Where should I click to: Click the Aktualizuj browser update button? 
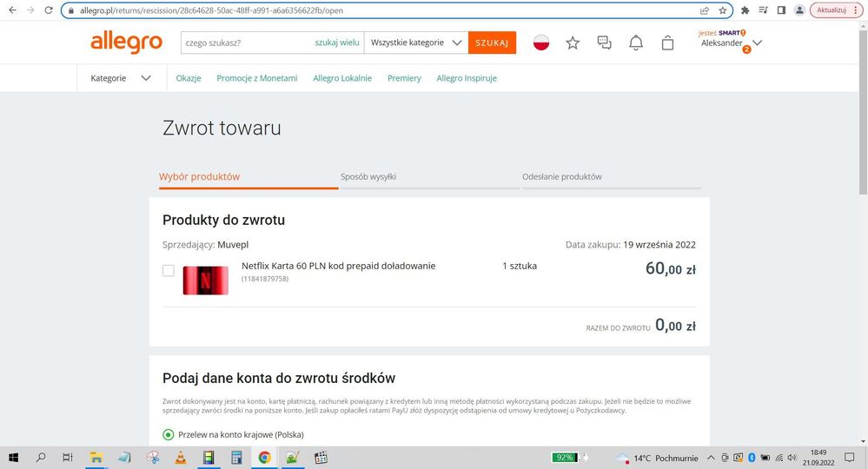832,10
